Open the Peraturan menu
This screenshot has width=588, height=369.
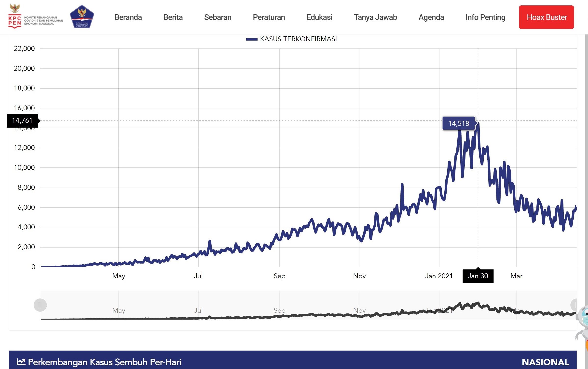(x=269, y=17)
